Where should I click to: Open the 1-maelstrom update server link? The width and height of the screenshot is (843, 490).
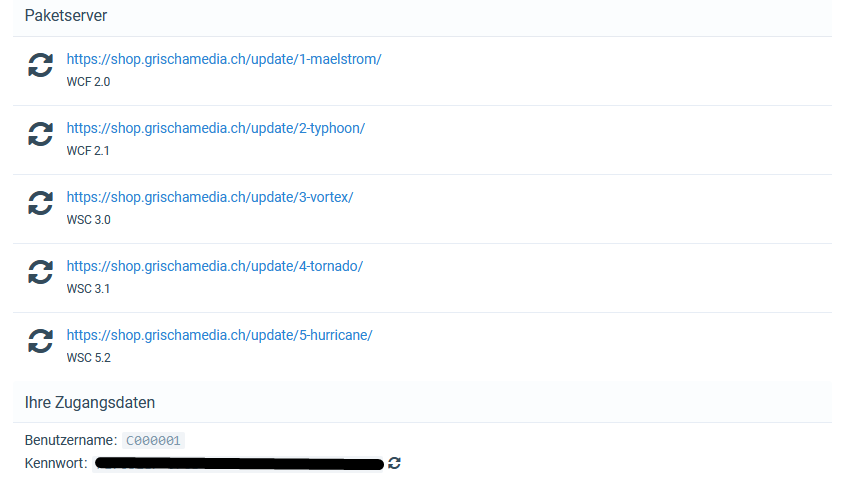point(224,59)
